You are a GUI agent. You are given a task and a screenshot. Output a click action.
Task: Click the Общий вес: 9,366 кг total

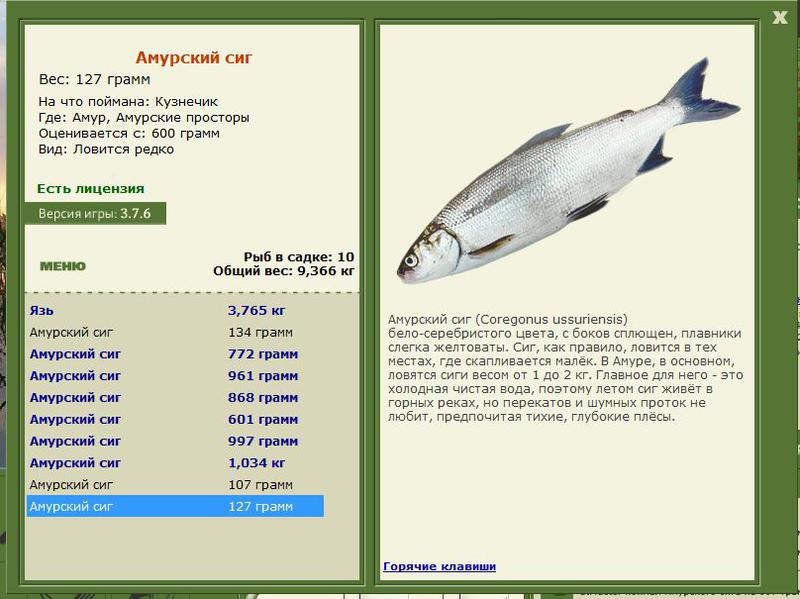point(284,271)
